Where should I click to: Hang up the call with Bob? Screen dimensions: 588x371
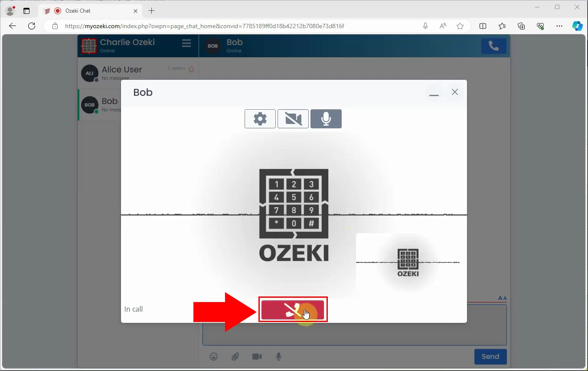pos(293,309)
